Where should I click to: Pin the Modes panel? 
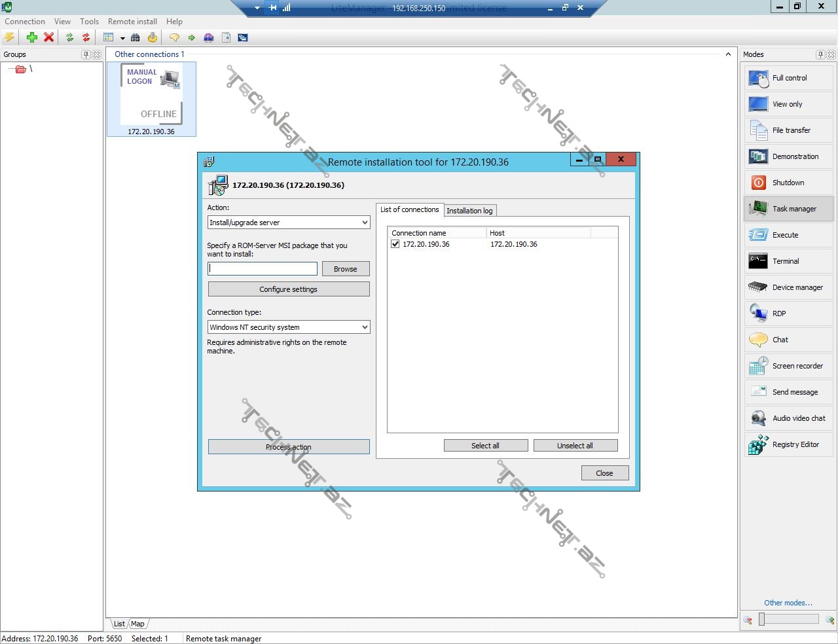tap(820, 54)
